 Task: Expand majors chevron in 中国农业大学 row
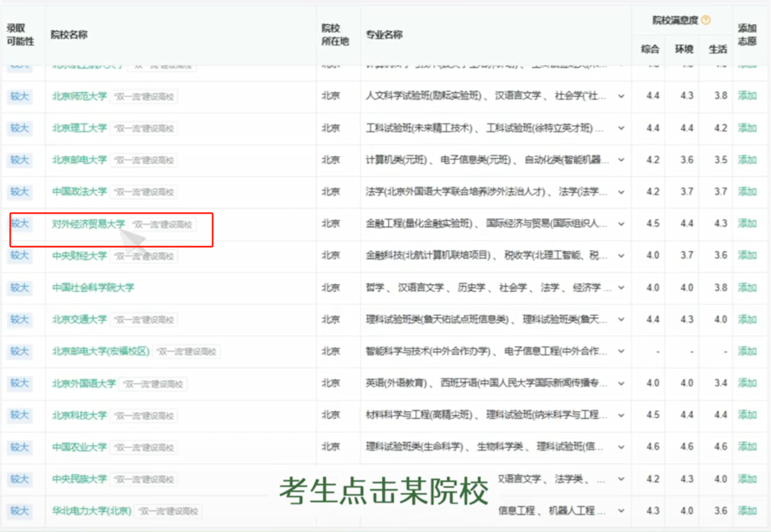(621, 447)
